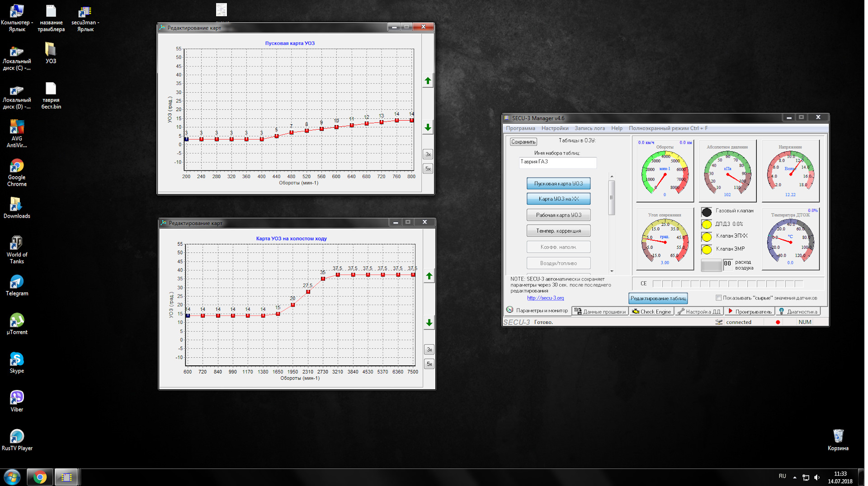This screenshot has width=868, height=486.
Task: Click the connection status icon beside 'connected'
Action: click(x=719, y=322)
